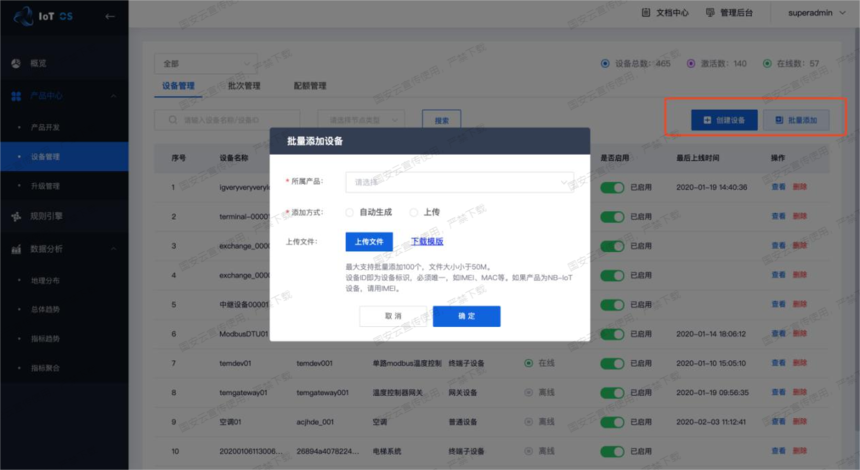Click the 设备总数 blue indicator icon
The height and width of the screenshot is (470, 860).
[x=605, y=64]
